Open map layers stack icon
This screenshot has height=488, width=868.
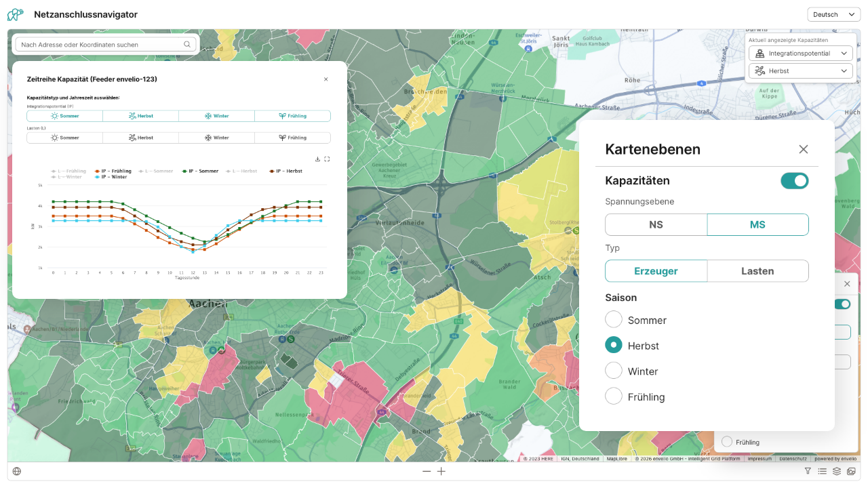pos(837,471)
